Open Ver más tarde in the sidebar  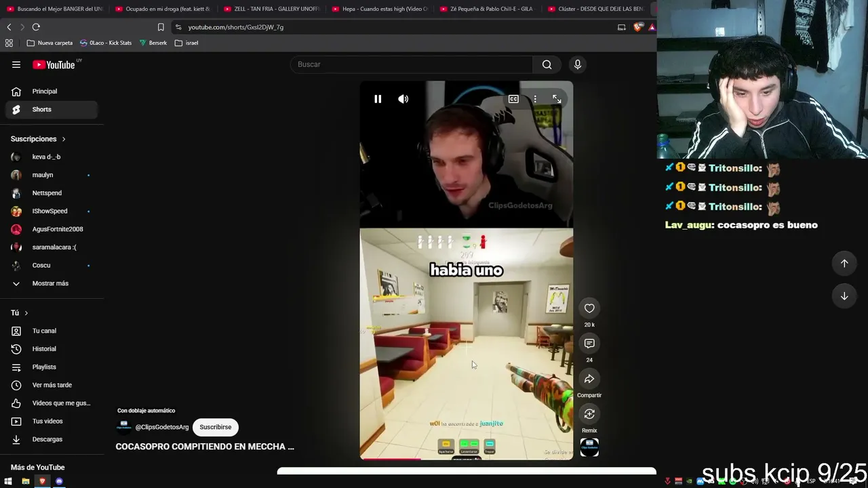click(x=52, y=385)
